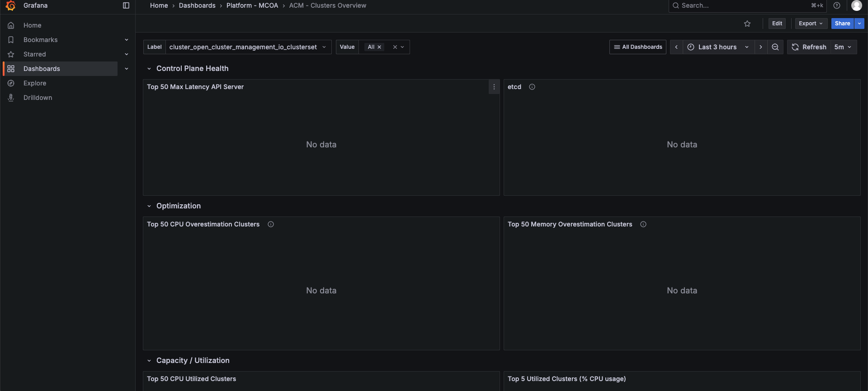Click the Search input field
Image resolution: width=868 pixels, height=391 pixels.
pos(741,5)
